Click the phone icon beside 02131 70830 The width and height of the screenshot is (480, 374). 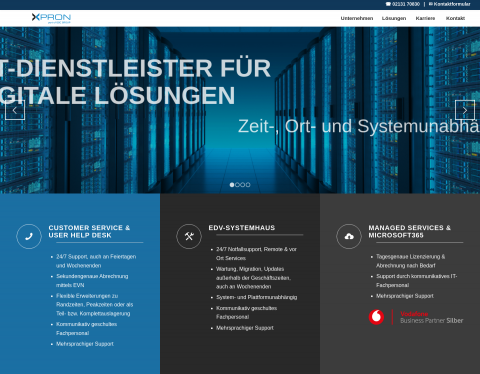point(388,4)
